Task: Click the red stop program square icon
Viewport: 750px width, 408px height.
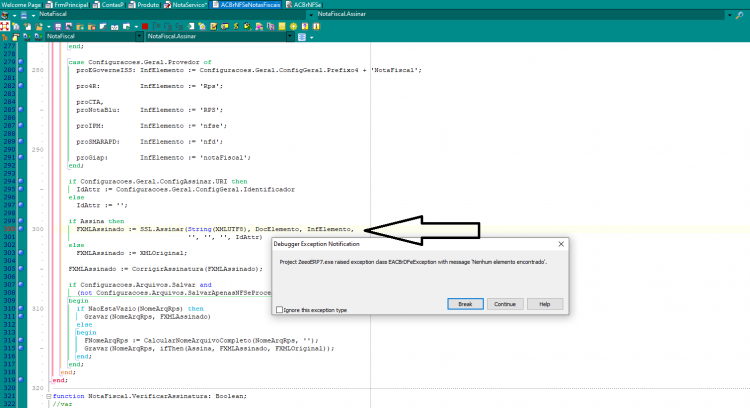Action: click(x=145, y=26)
